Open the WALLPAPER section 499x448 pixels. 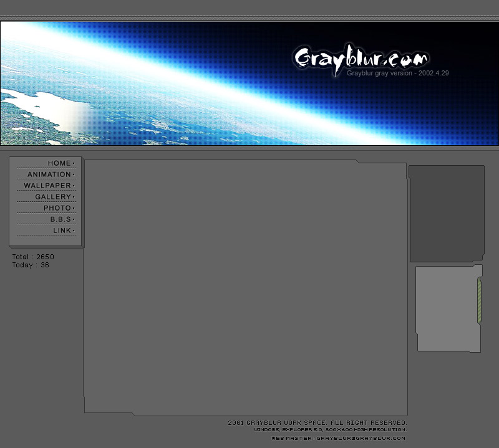pyautogui.click(x=48, y=185)
